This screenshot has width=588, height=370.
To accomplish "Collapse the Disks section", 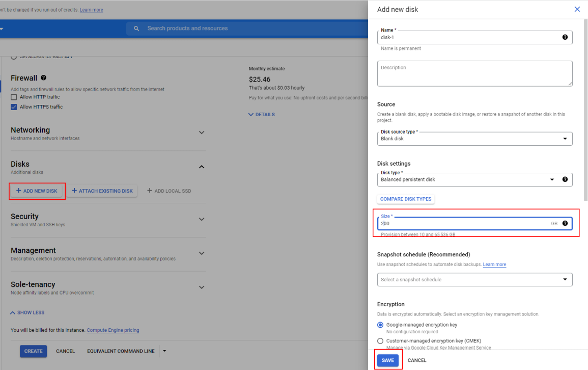I will (x=202, y=167).
